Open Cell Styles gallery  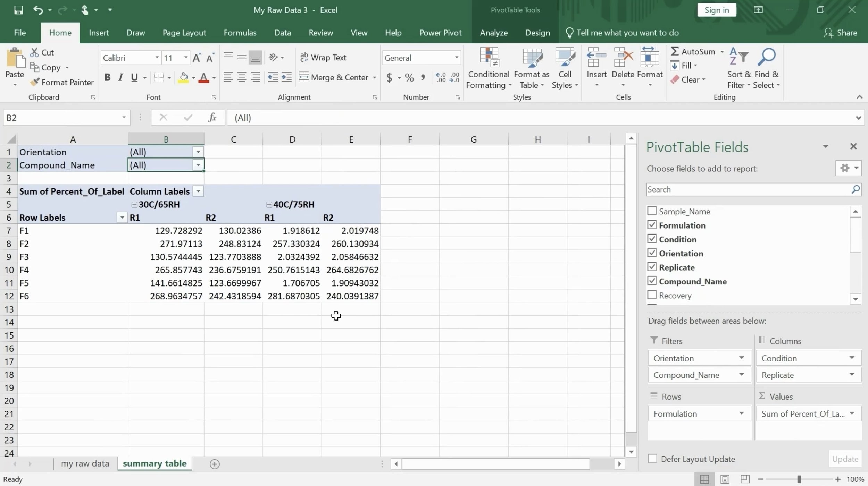pos(565,68)
